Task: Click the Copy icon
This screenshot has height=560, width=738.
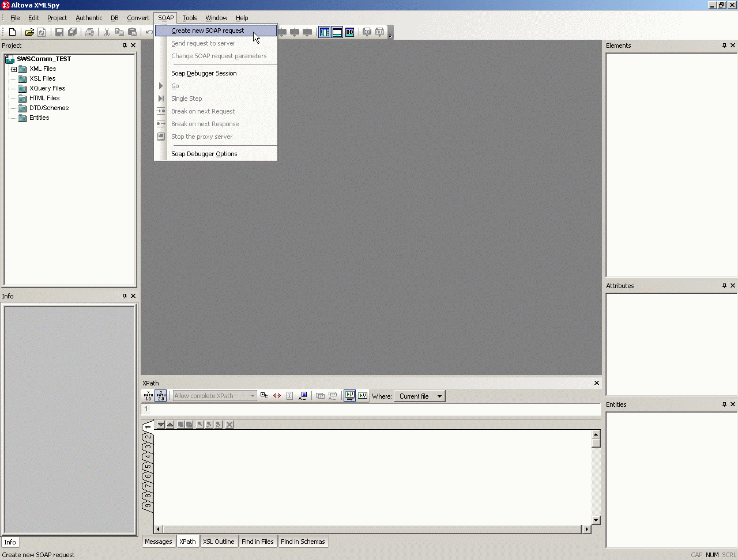Action: point(119,32)
